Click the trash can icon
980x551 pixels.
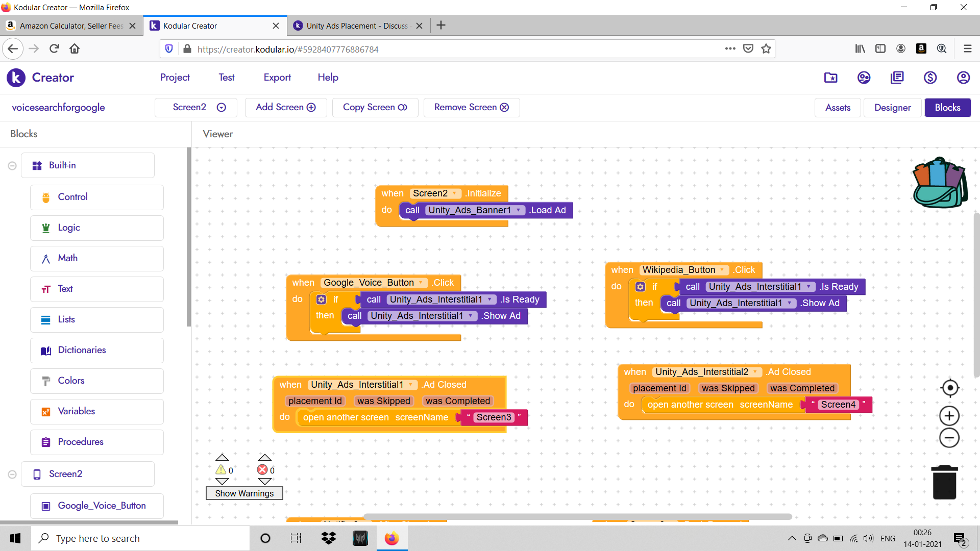click(944, 482)
